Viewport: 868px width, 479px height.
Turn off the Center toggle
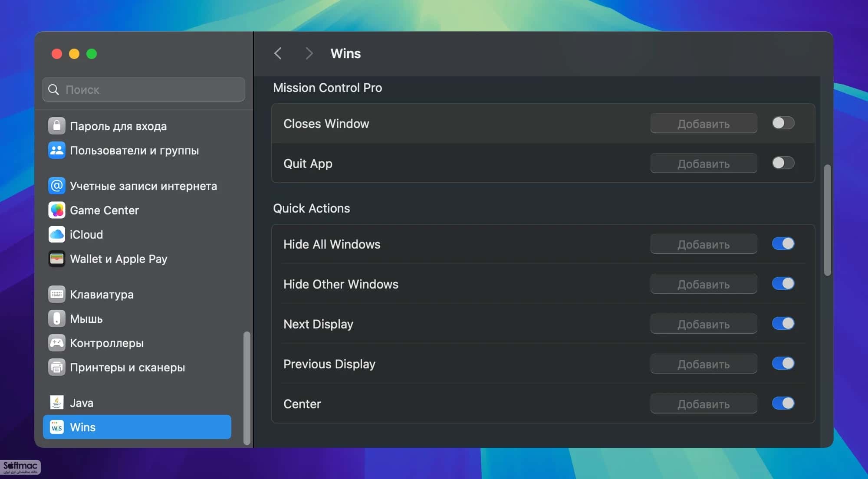(x=783, y=404)
